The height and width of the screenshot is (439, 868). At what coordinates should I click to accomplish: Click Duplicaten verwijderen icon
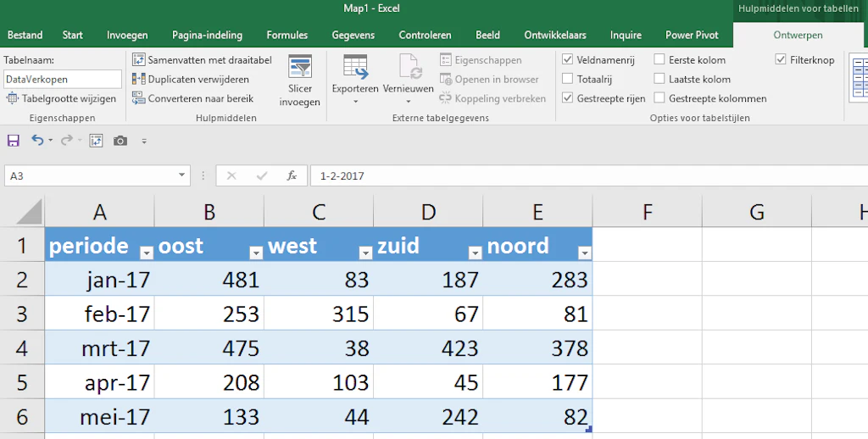pos(138,79)
